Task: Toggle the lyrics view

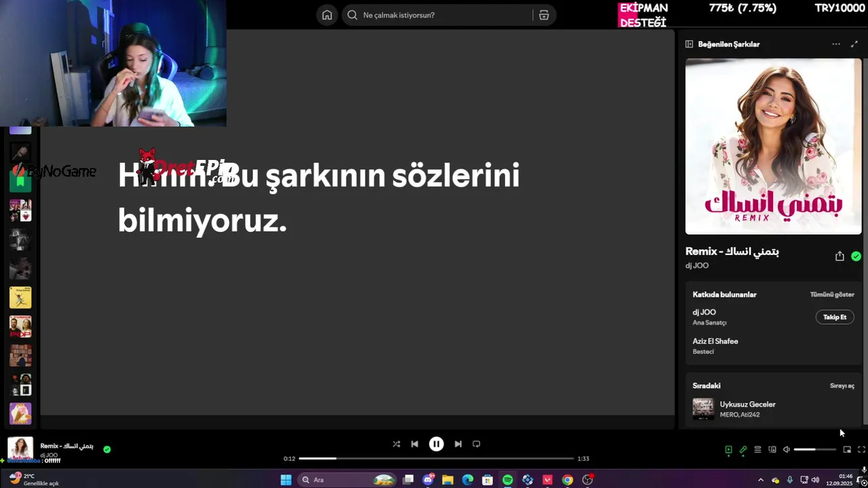Action: click(743, 449)
